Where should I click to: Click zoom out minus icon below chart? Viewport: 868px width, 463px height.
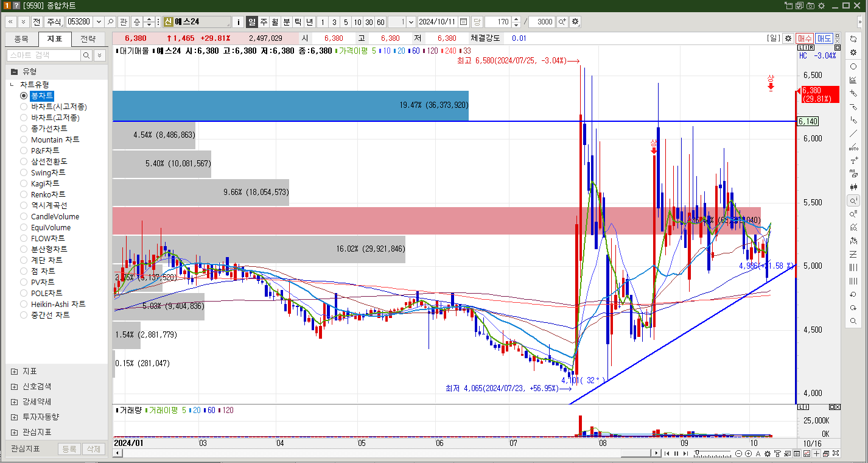(x=738, y=453)
